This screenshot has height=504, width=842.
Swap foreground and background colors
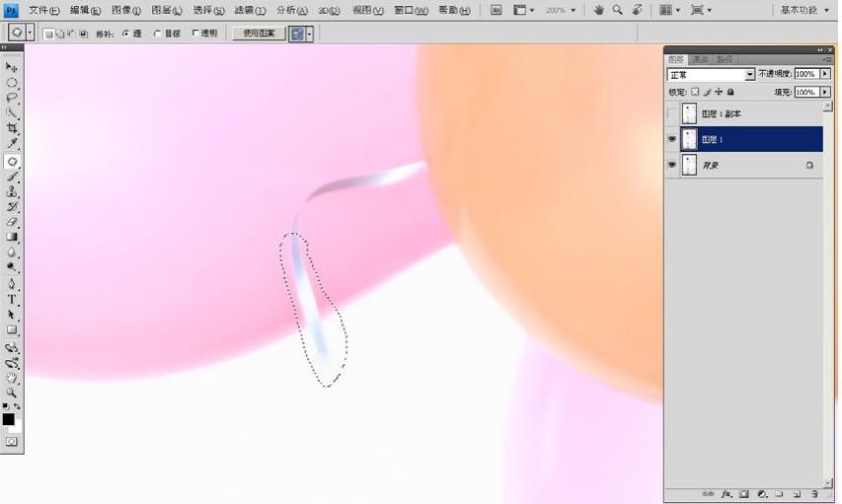tap(18, 406)
